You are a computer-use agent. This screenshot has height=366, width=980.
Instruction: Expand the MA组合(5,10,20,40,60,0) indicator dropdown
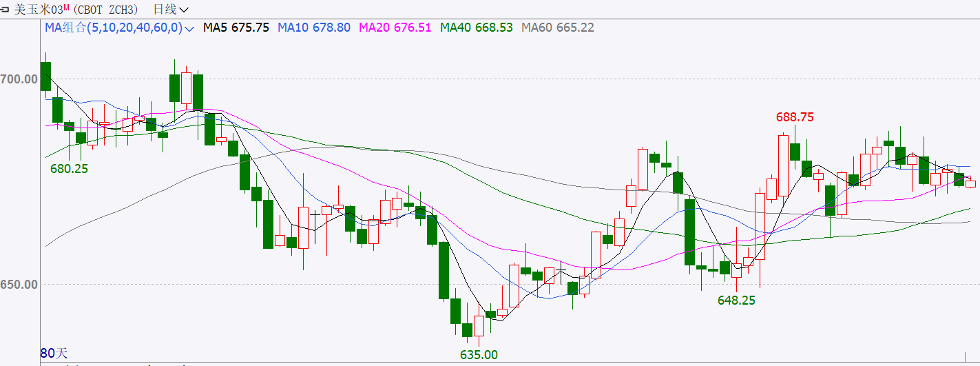[120, 28]
